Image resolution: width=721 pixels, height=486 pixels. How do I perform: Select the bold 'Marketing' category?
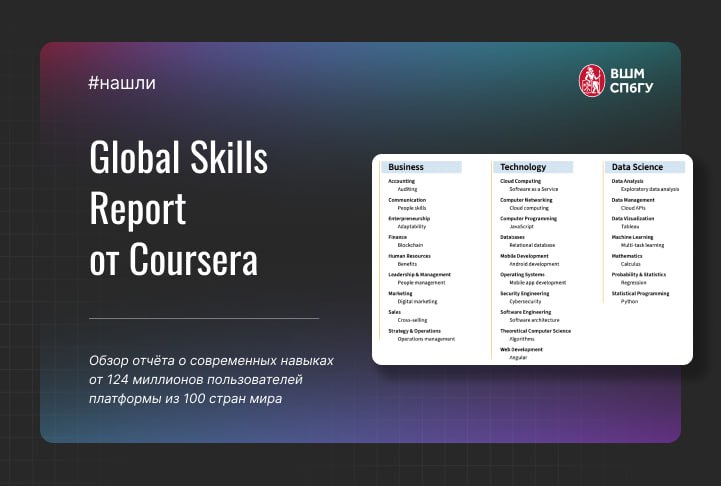[x=400, y=293]
